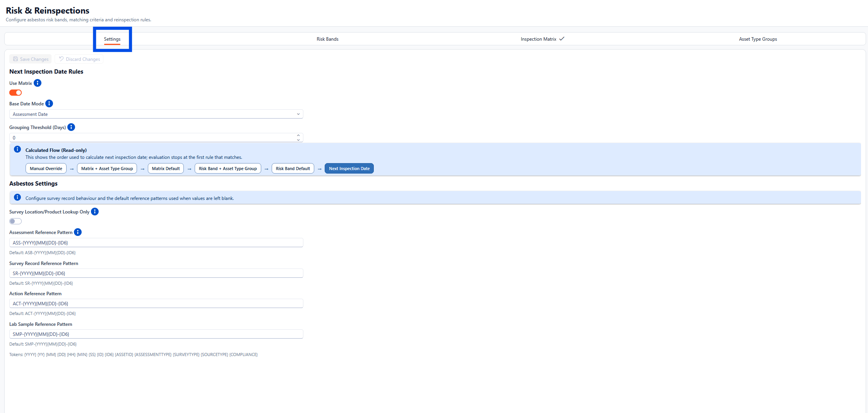Disable the Use Matrix toggle
Image resolution: width=868 pixels, height=413 pixels.
(15, 93)
